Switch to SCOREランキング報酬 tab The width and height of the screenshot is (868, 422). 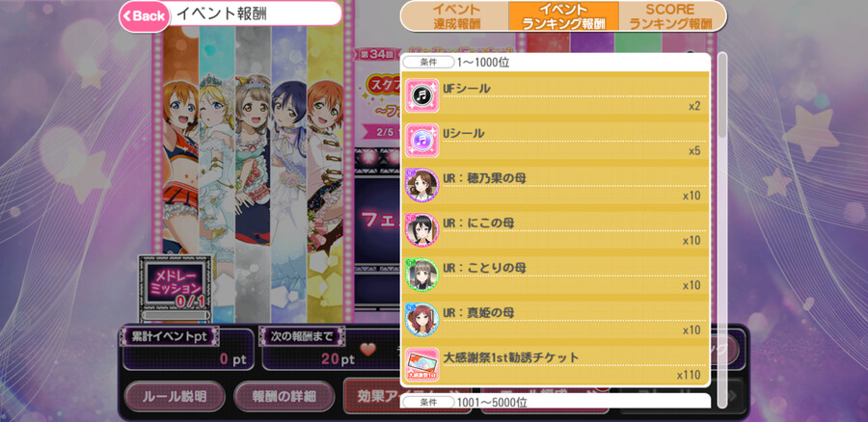[672, 16]
